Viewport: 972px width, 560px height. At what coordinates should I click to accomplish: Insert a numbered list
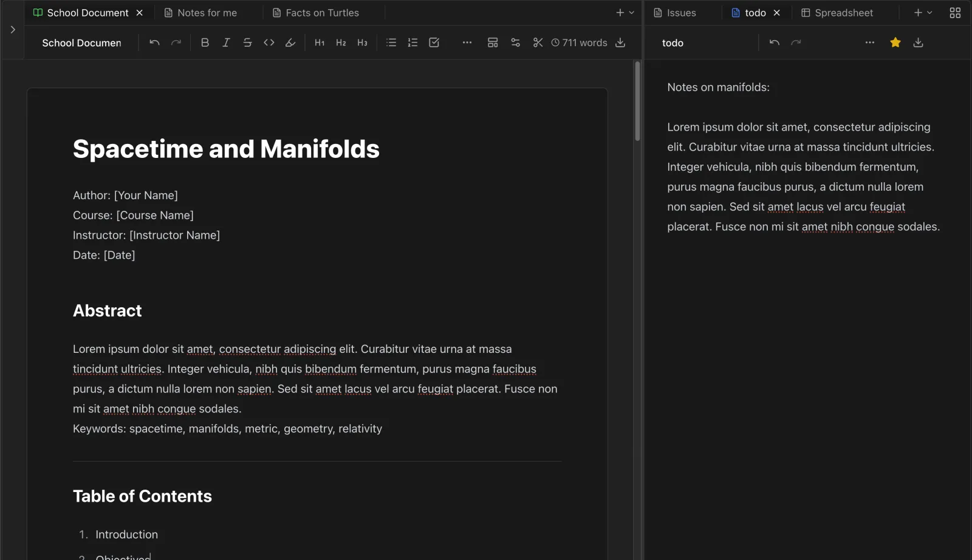point(412,43)
